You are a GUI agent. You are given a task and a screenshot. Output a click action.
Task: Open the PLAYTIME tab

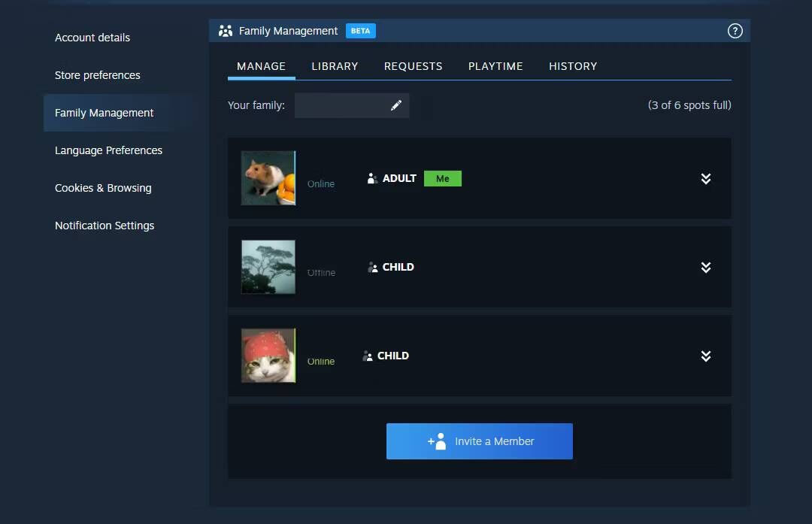pyautogui.click(x=495, y=66)
